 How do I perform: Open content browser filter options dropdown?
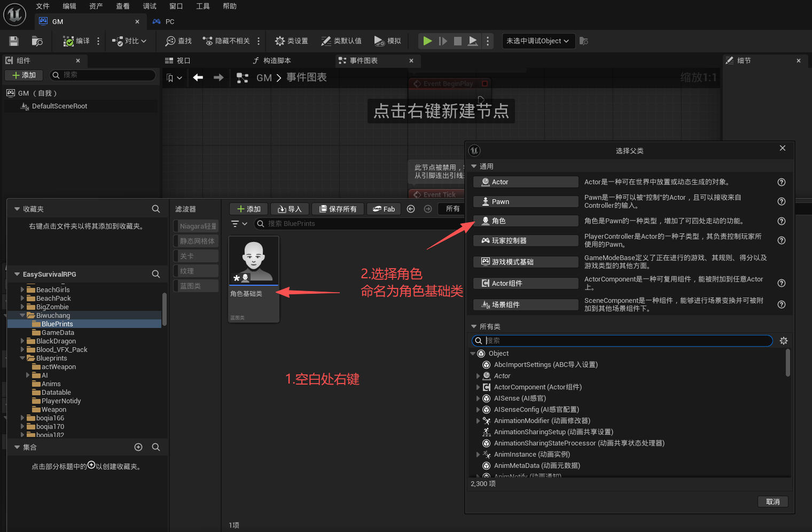[239, 224]
